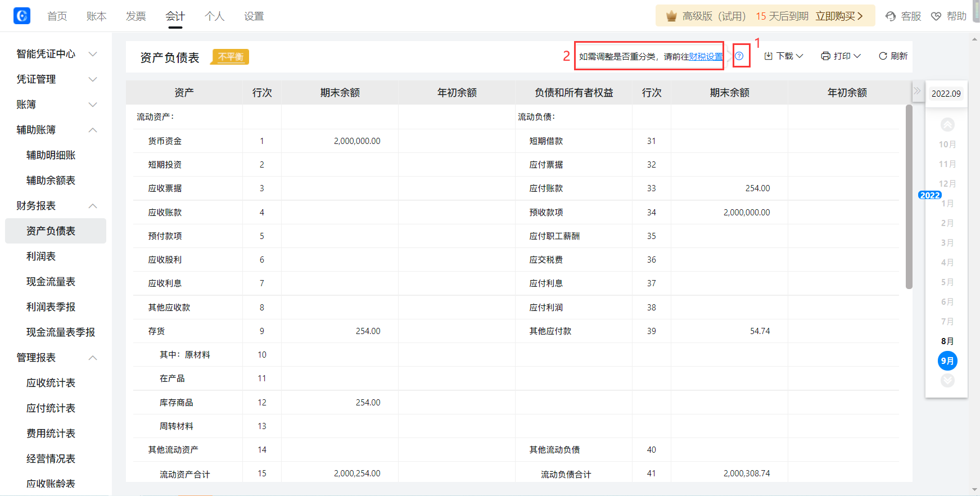980x496 pixels.
Task: Open the Settings top menu
Action: coord(254,16)
